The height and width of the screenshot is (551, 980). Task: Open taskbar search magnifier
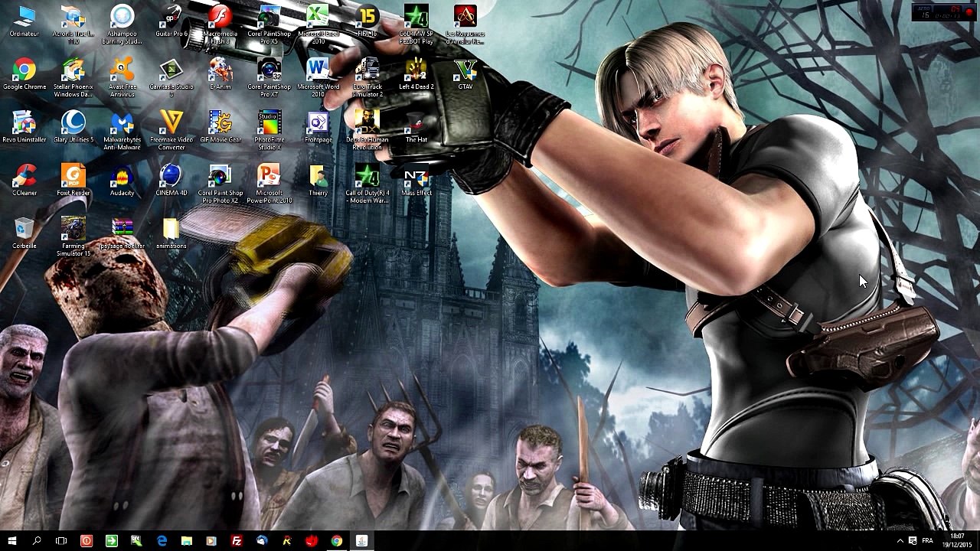[37, 541]
